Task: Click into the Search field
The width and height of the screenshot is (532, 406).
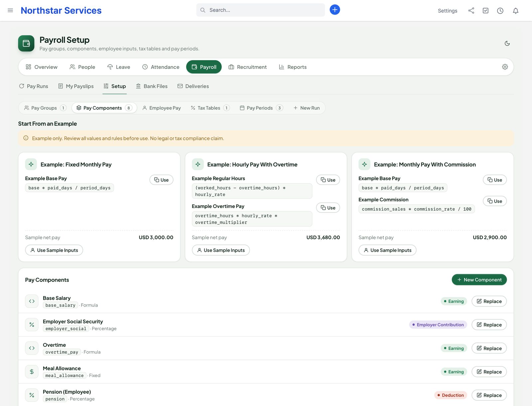Action: [x=260, y=10]
